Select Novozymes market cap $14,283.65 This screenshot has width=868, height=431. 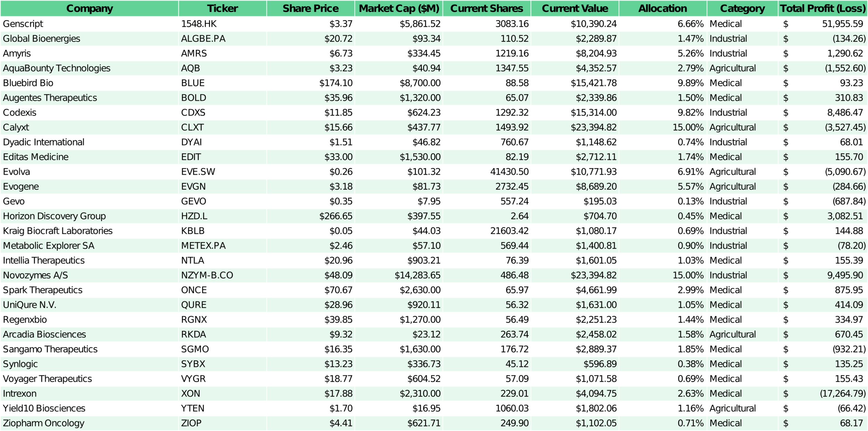(399, 275)
